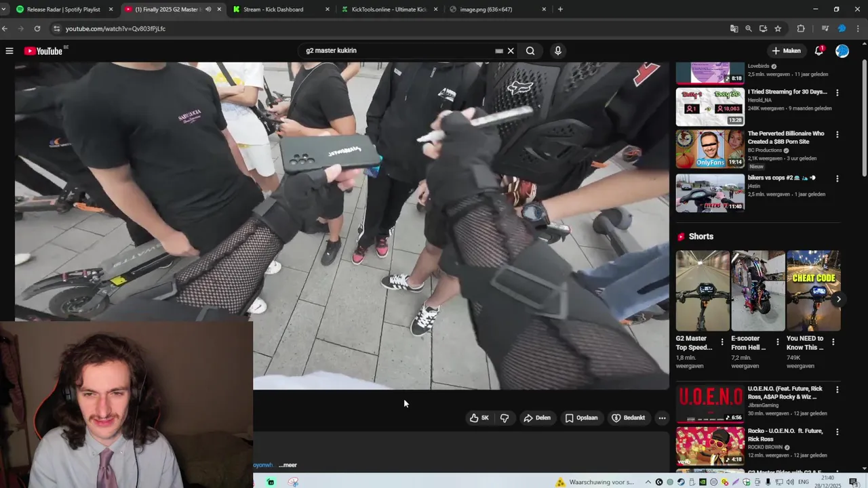The image size is (868, 488).
Task: Open the Rocko U.O.E.N.O. thumbnail
Action: pyautogui.click(x=710, y=446)
